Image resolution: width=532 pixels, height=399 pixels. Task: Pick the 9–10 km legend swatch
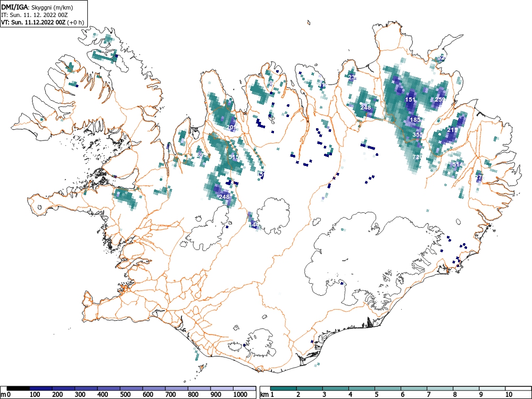[492, 388]
